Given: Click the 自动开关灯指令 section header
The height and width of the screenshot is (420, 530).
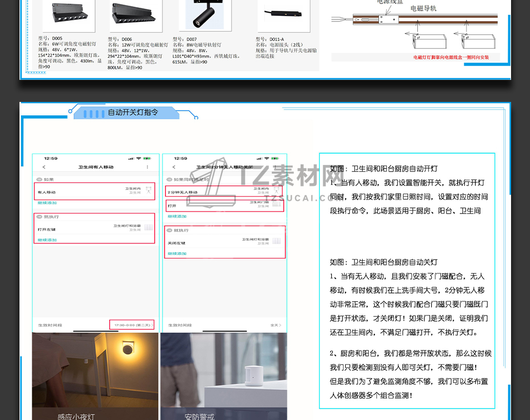Looking at the screenshot, I should click(133, 113).
